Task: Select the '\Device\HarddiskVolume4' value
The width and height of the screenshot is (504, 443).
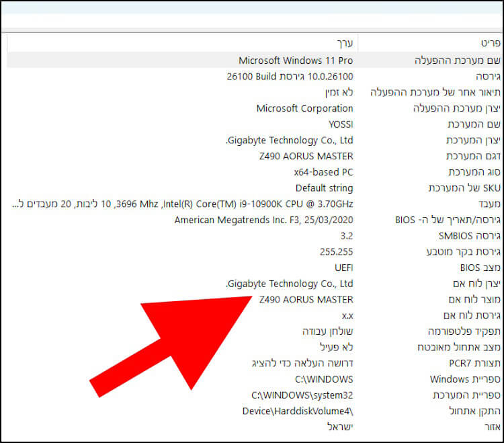Action: 298,411
